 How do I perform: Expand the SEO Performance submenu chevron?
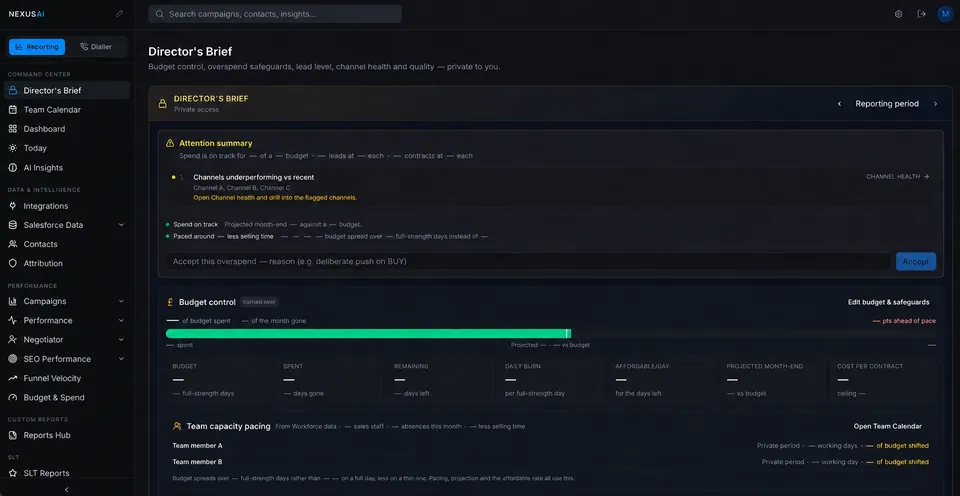121,359
